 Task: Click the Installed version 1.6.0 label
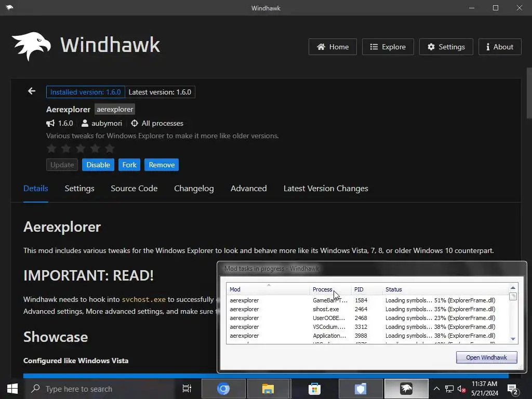(86, 92)
